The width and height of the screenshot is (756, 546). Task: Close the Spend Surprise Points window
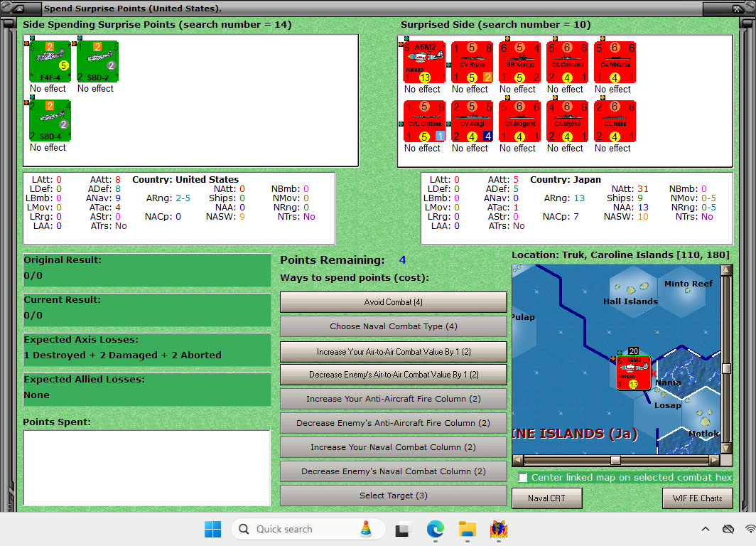(x=737, y=9)
